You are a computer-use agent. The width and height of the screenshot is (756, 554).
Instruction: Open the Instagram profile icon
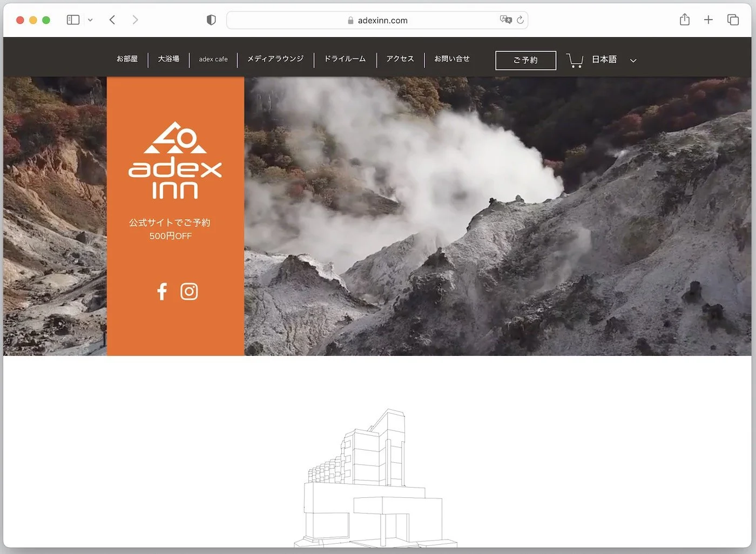coord(189,292)
